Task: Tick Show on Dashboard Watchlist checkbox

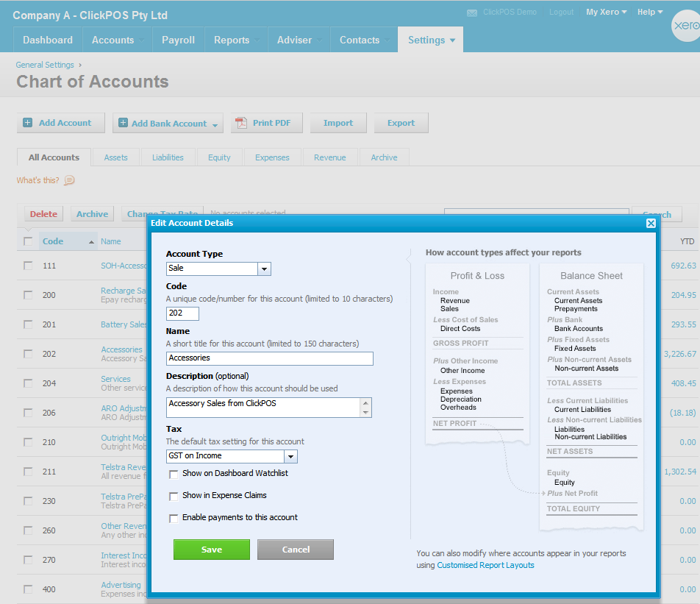Action: coord(174,475)
